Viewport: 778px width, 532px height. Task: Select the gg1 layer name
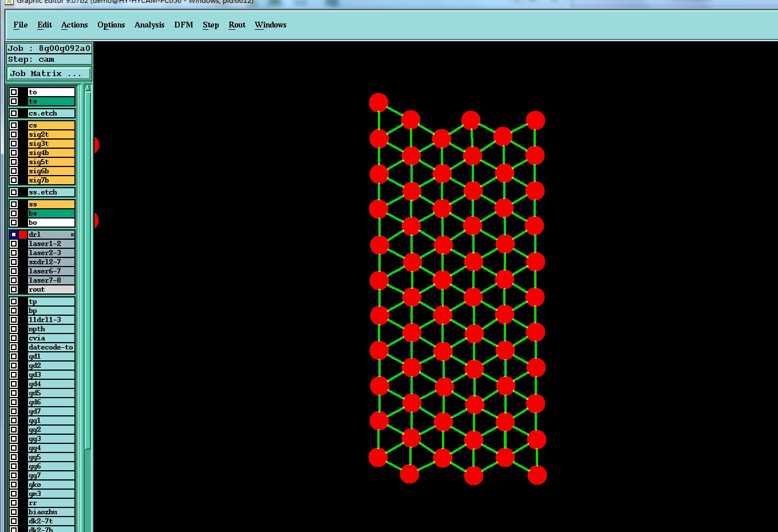(52, 420)
